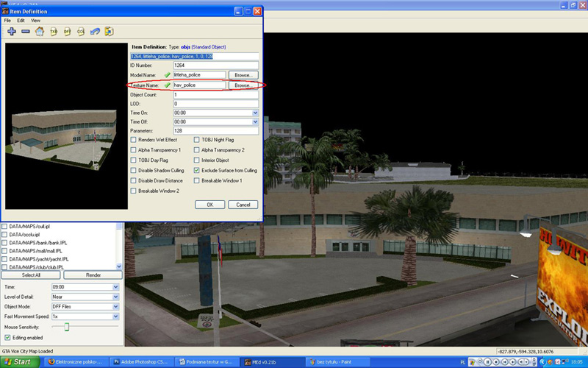
Task: Click the ID Number input field
Action: 215,66
